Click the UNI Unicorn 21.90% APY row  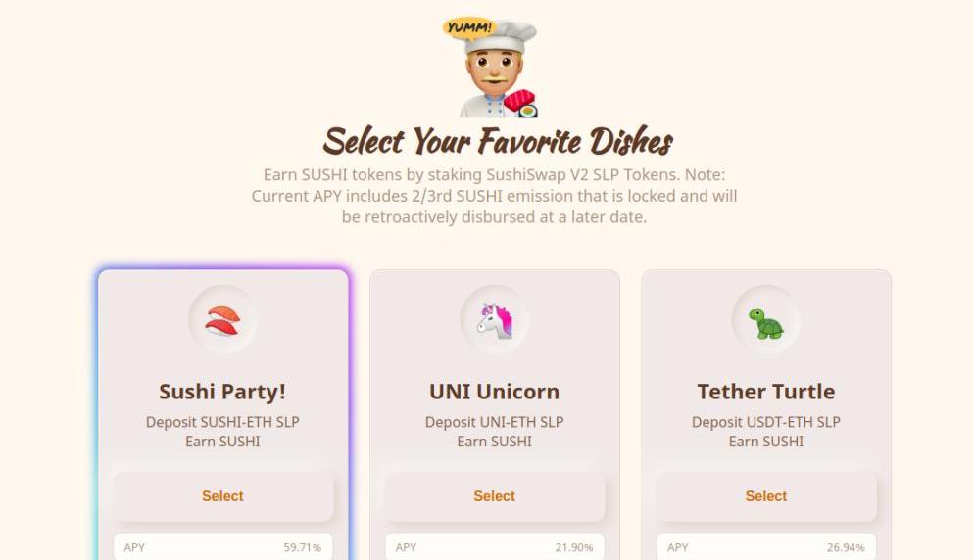[495, 547]
